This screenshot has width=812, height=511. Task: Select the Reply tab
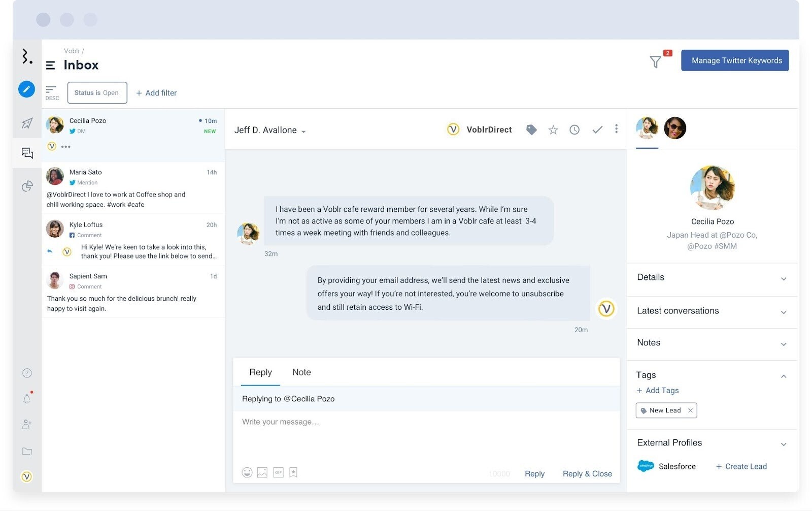coord(260,372)
